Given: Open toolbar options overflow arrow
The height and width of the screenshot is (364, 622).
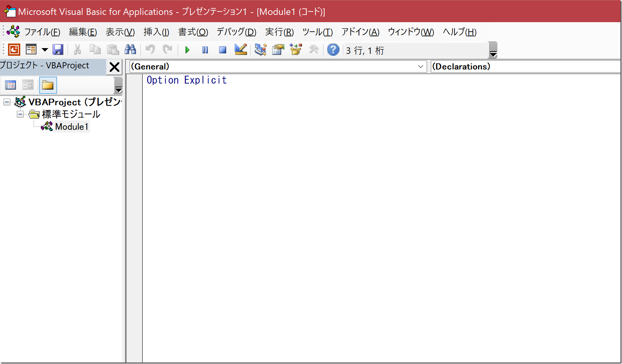Looking at the screenshot, I should click(493, 50).
